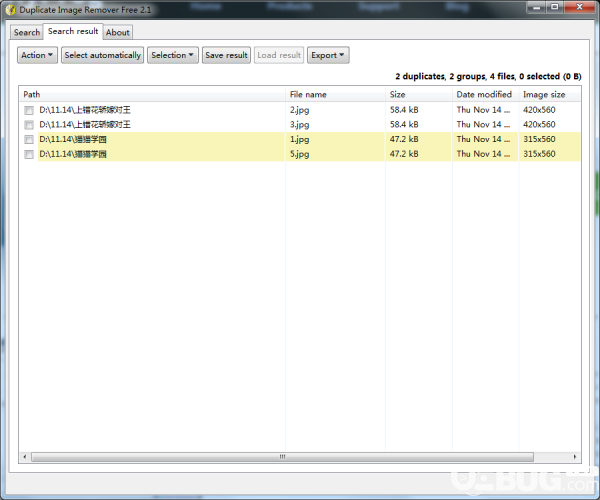Click the Load result button
Viewport: 600px width, 500px height.
click(x=279, y=55)
